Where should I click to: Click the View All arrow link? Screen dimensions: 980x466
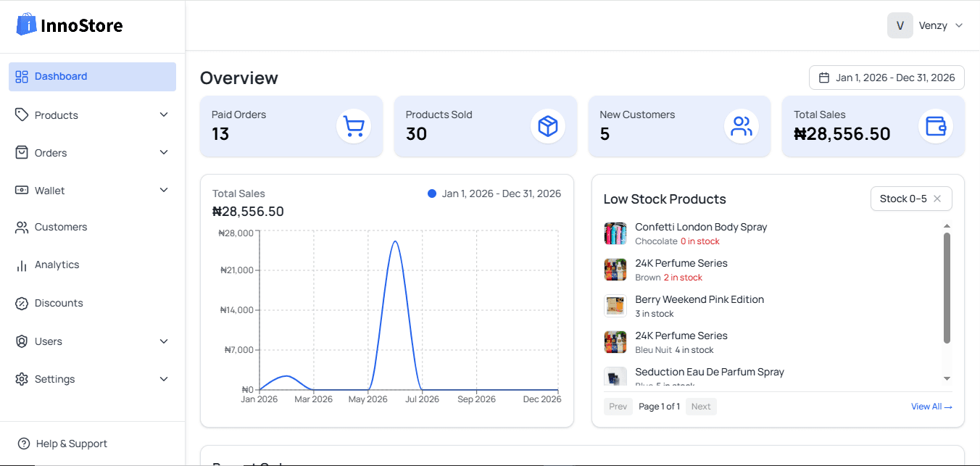pyautogui.click(x=931, y=407)
